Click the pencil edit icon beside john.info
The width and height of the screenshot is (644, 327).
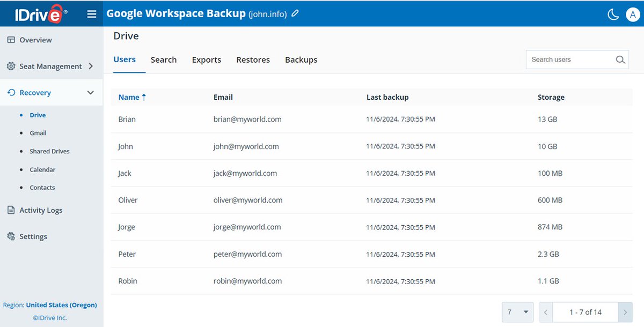coord(295,14)
